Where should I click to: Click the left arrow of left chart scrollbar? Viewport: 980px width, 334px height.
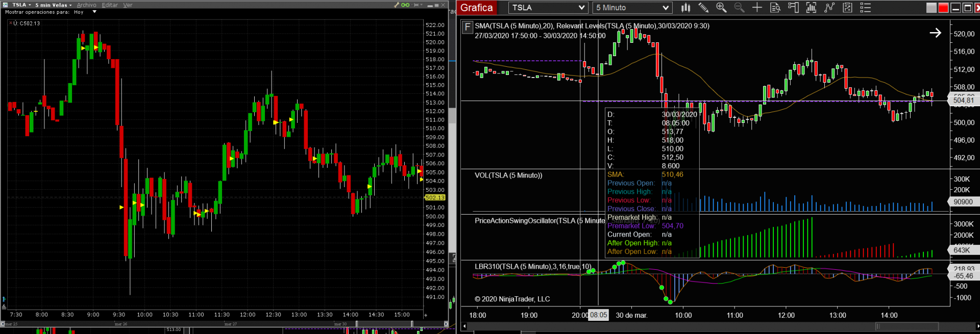point(3,324)
